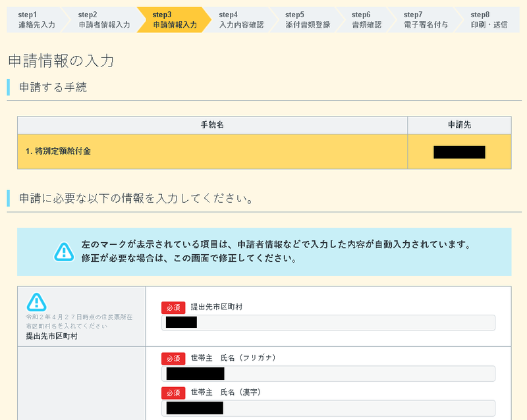Go to step2 申請者情報入力 step
Image resolution: width=527 pixels, height=420 pixels.
pos(104,20)
